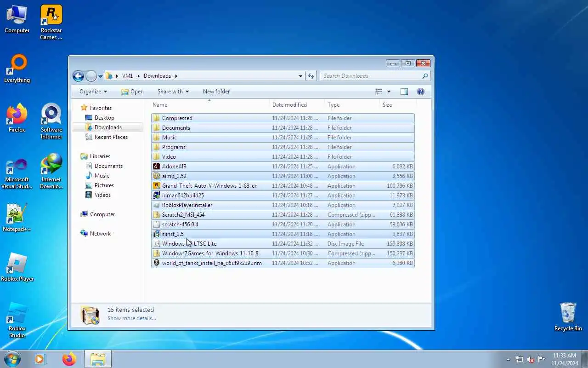Select the Roblox Player desktop shortcut
The width and height of the screenshot is (588, 368).
pos(17,267)
